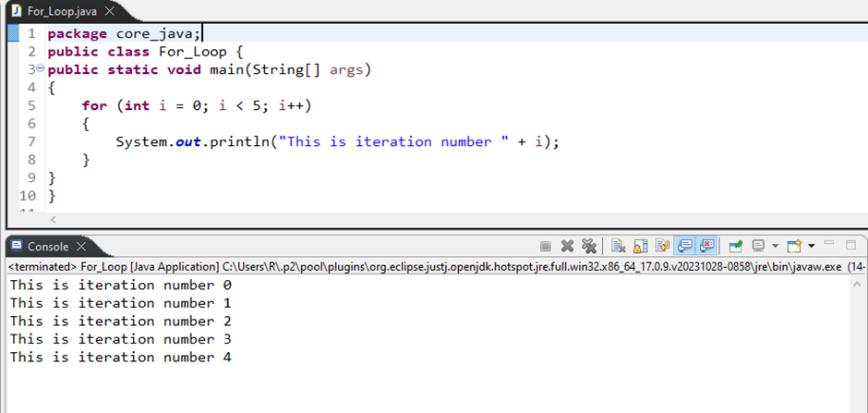Open the Open Console dropdown arrow

[811, 246]
